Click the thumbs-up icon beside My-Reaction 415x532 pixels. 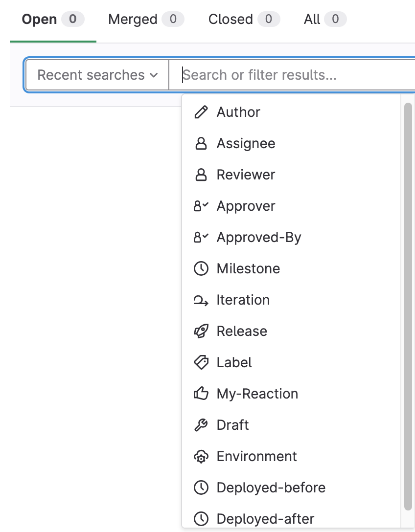[x=201, y=394]
